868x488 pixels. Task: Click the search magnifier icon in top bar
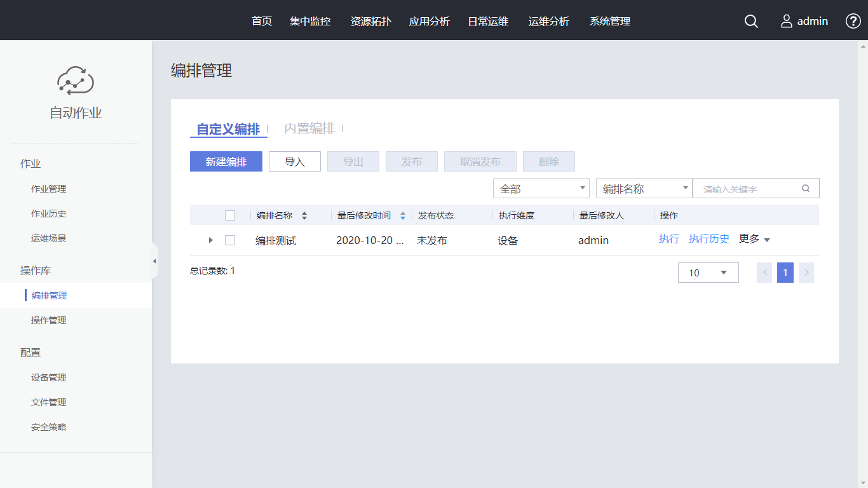[751, 22]
